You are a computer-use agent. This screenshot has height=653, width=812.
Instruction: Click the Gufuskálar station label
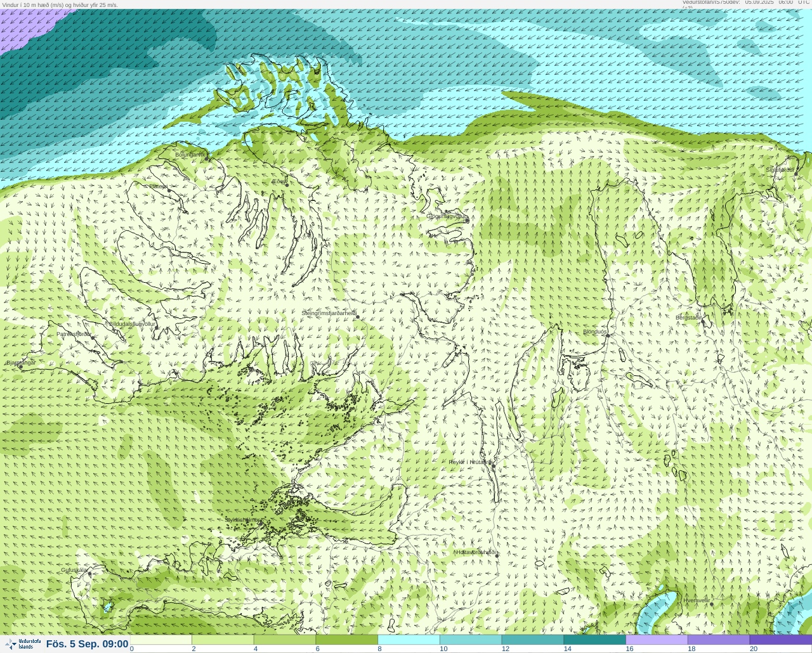[74, 570]
